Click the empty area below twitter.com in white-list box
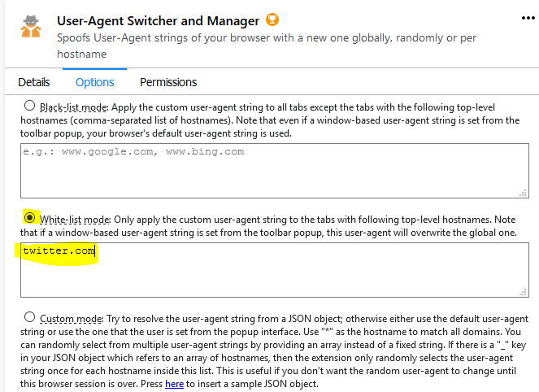Screen dimensions: 539x392 274,278
